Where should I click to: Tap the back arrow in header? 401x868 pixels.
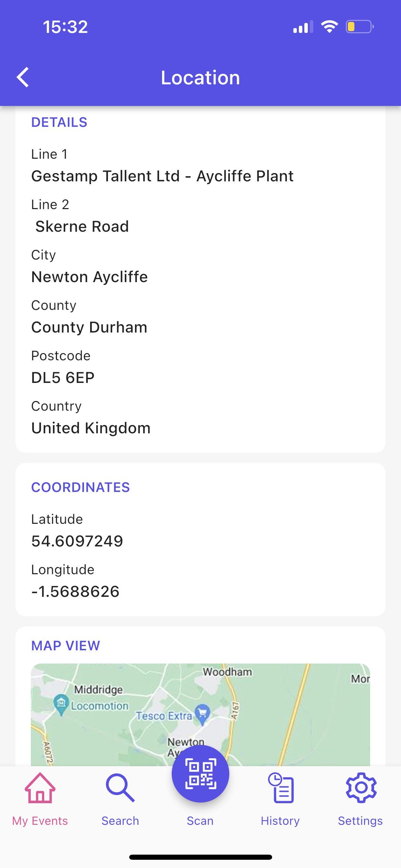tap(23, 77)
